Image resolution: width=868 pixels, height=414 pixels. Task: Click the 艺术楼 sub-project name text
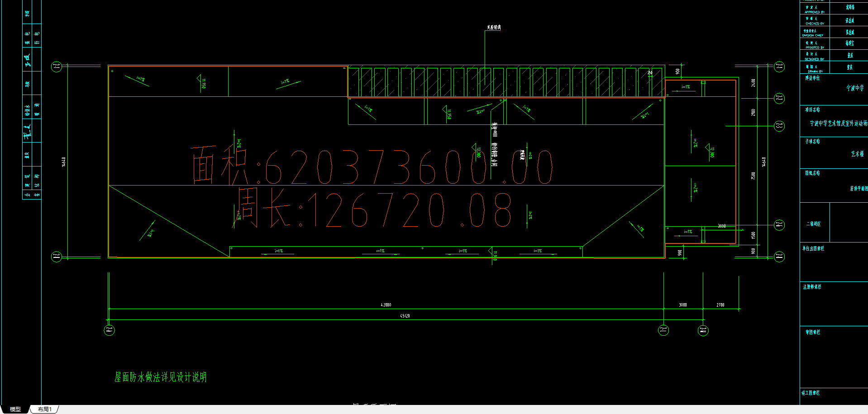point(857,154)
